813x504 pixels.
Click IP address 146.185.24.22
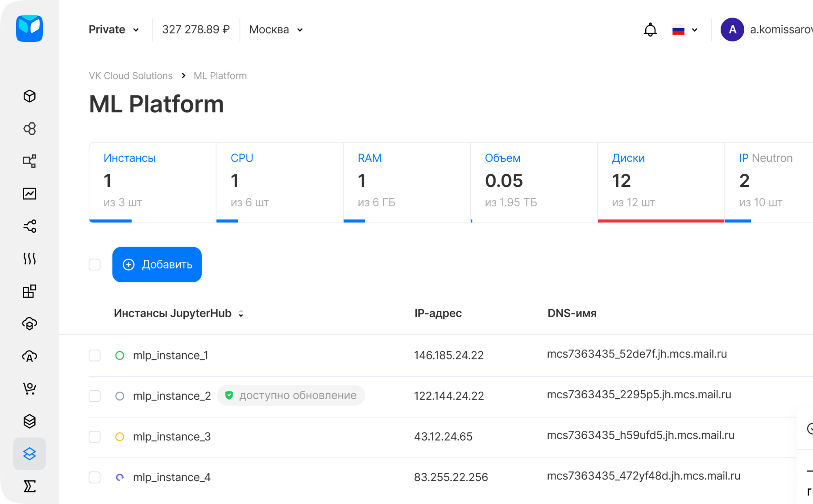pos(449,355)
